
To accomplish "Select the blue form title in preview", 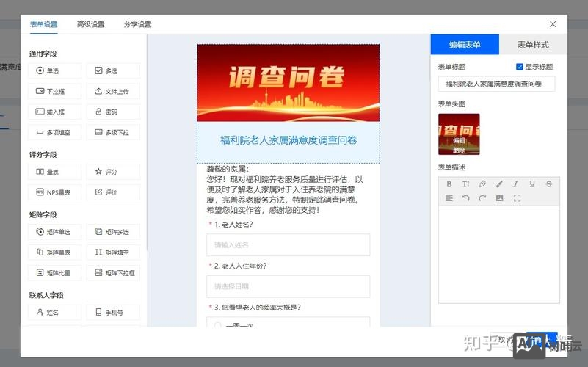I will click(288, 140).
